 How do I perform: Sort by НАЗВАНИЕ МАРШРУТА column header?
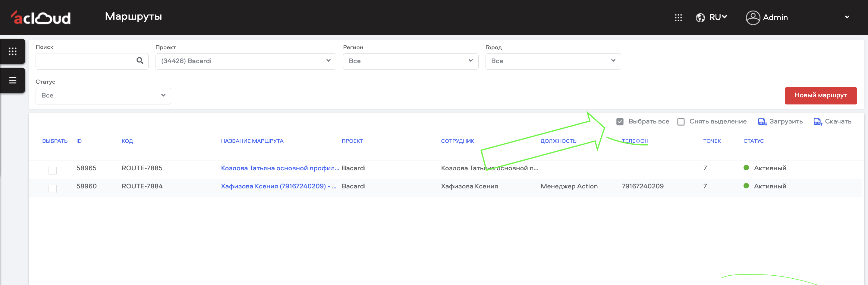coord(252,141)
